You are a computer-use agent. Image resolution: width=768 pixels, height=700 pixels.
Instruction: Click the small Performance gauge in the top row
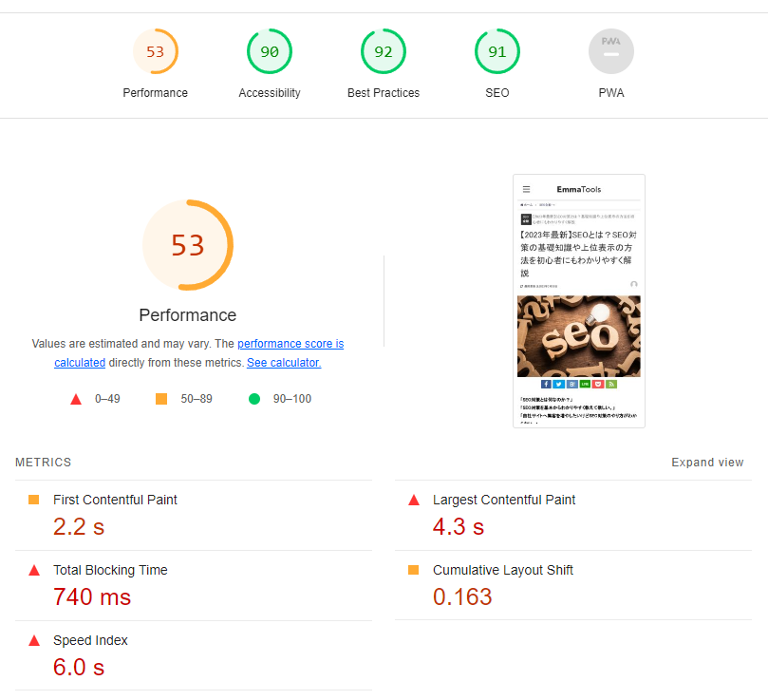click(155, 51)
